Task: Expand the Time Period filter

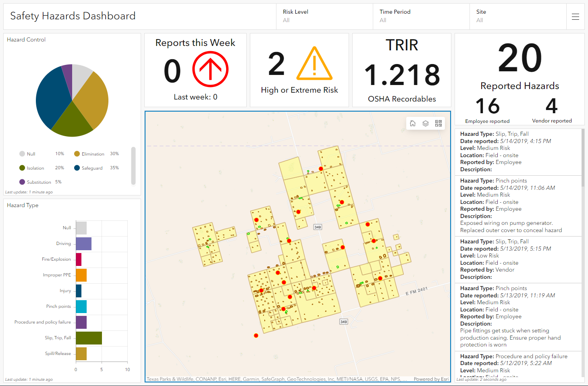Action: click(421, 17)
